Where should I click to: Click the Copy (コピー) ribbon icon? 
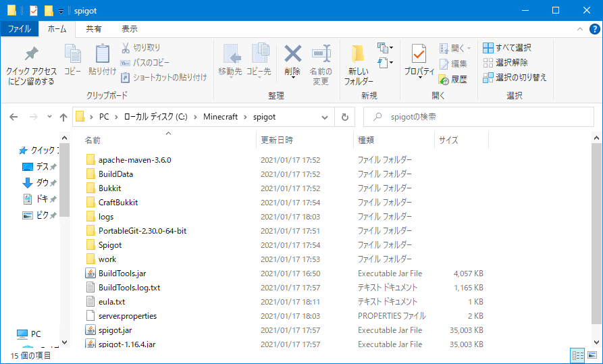pos(73,59)
